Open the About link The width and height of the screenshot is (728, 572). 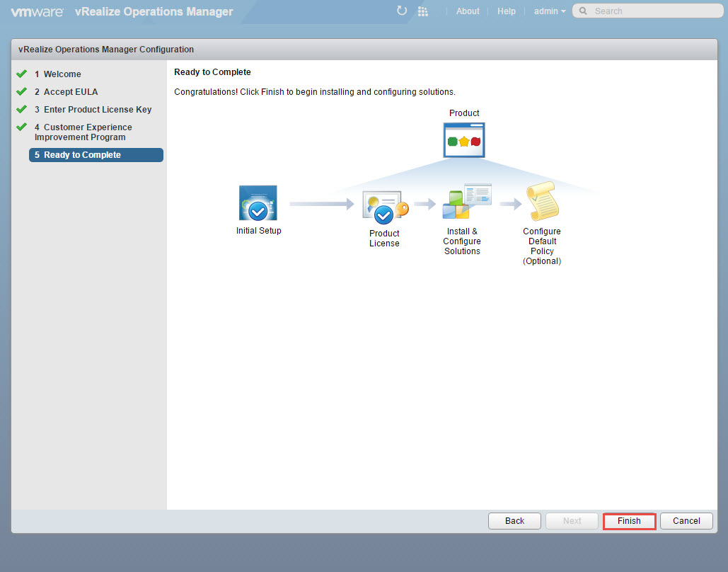(468, 11)
